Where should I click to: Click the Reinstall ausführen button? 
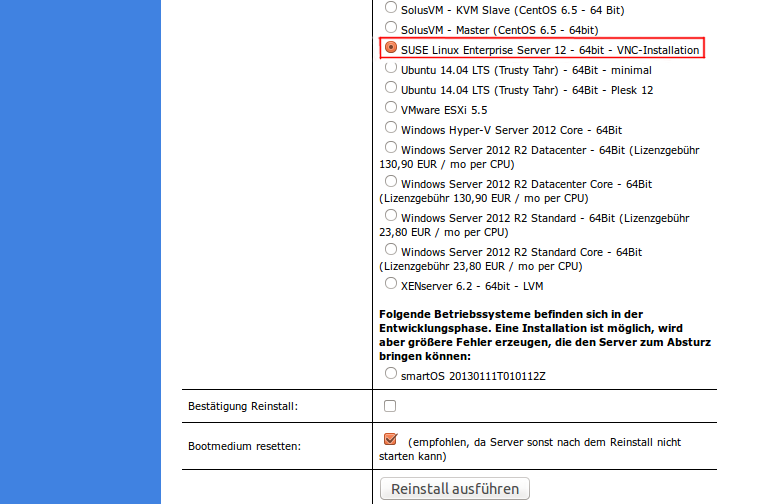coord(455,489)
